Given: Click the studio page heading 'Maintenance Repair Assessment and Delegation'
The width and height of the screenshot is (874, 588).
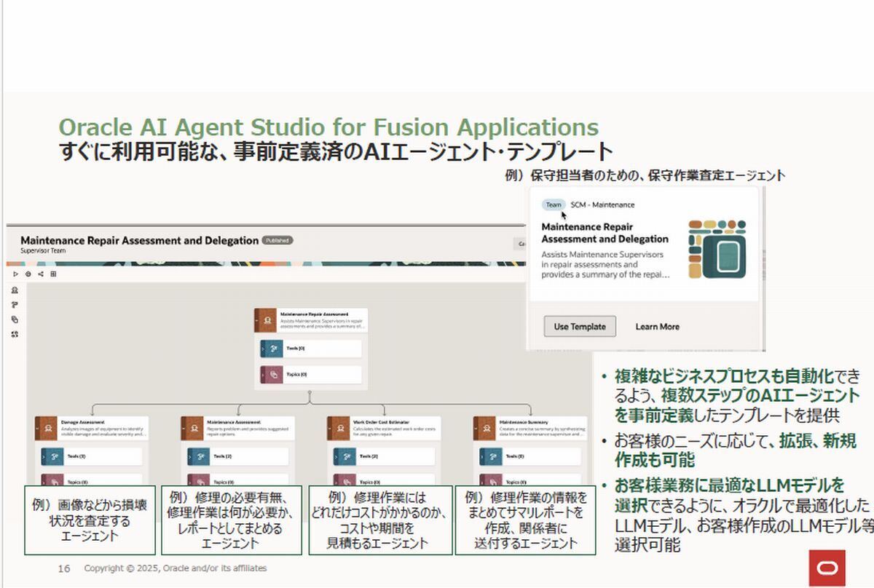Looking at the screenshot, I should tap(139, 239).
